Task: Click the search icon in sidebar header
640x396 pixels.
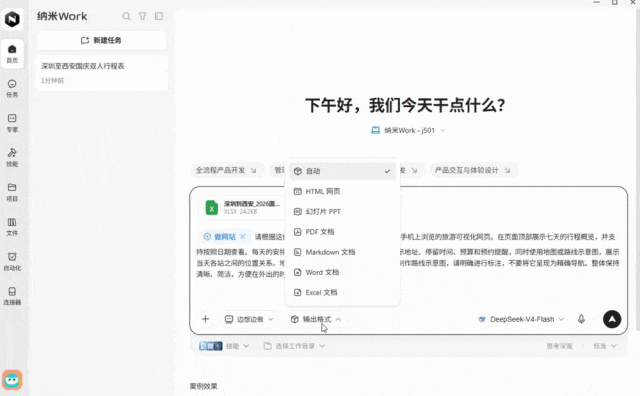Action: click(x=126, y=16)
